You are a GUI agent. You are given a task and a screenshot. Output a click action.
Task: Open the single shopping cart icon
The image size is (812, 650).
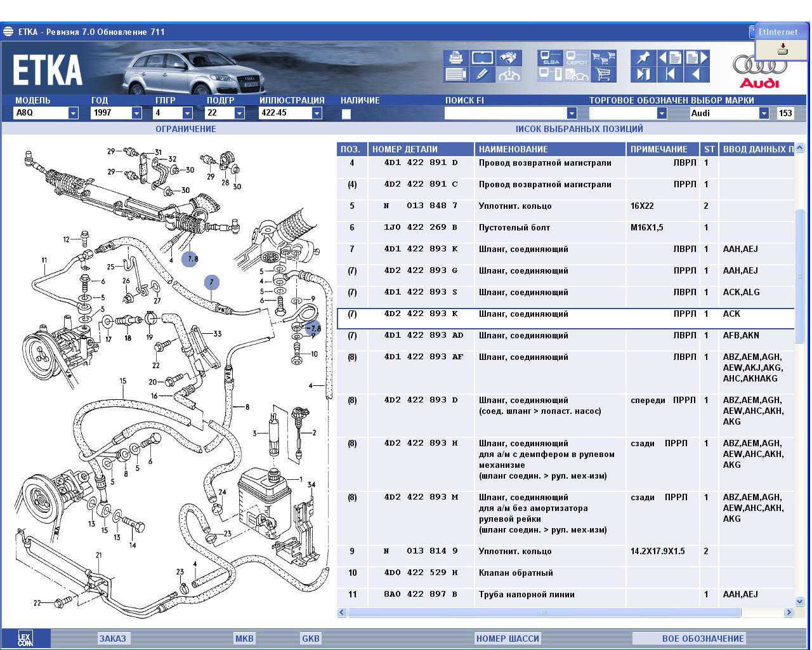click(x=603, y=75)
